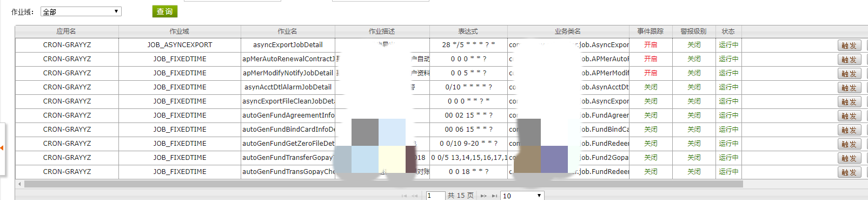
Task: Click 触发 for autoGenFundBindCardInfo row
Action: [849, 130]
